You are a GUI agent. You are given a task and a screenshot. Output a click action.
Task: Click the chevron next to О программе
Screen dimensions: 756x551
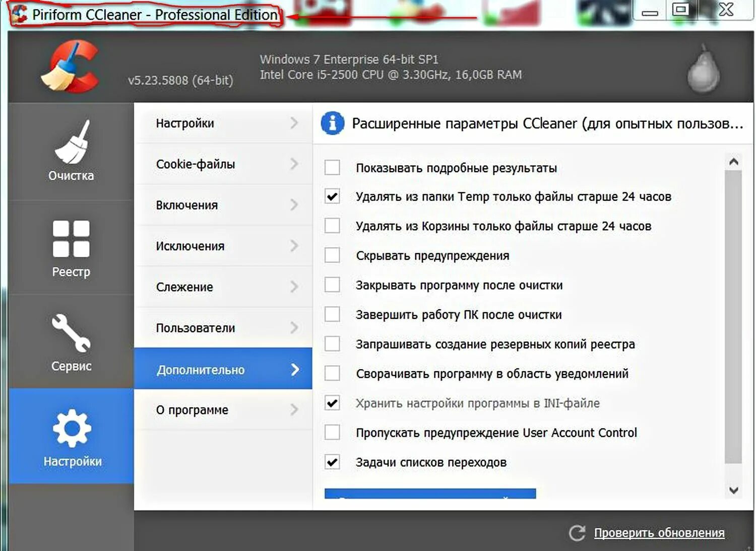pyautogui.click(x=294, y=410)
